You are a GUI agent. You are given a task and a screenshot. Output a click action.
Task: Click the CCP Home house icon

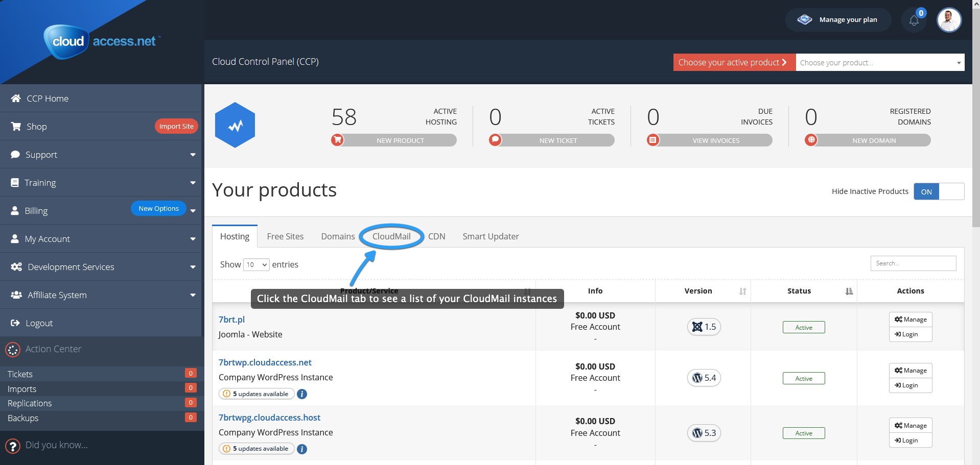tap(16, 98)
